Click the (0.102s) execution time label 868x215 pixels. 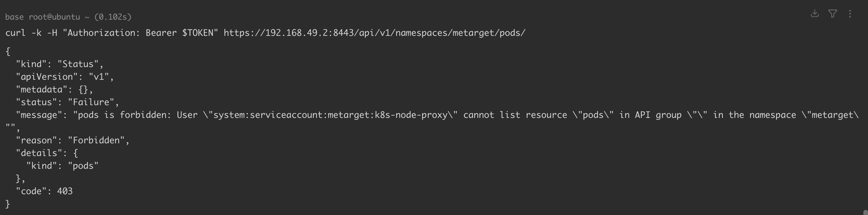tap(113, 17)
